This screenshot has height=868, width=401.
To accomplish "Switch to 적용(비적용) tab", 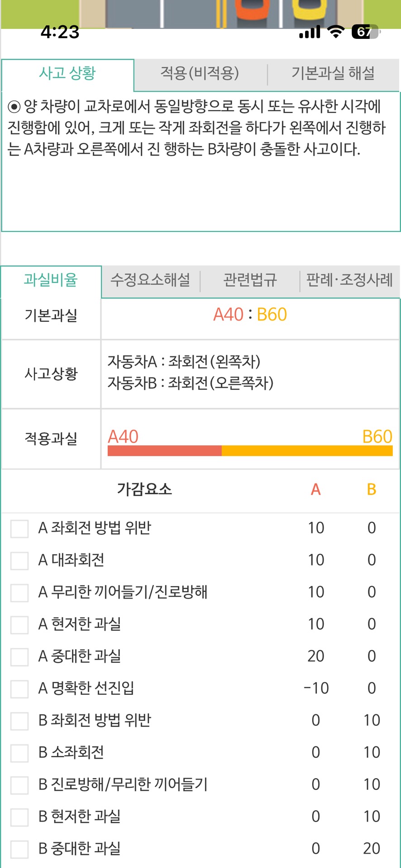I will click(200, 73).
